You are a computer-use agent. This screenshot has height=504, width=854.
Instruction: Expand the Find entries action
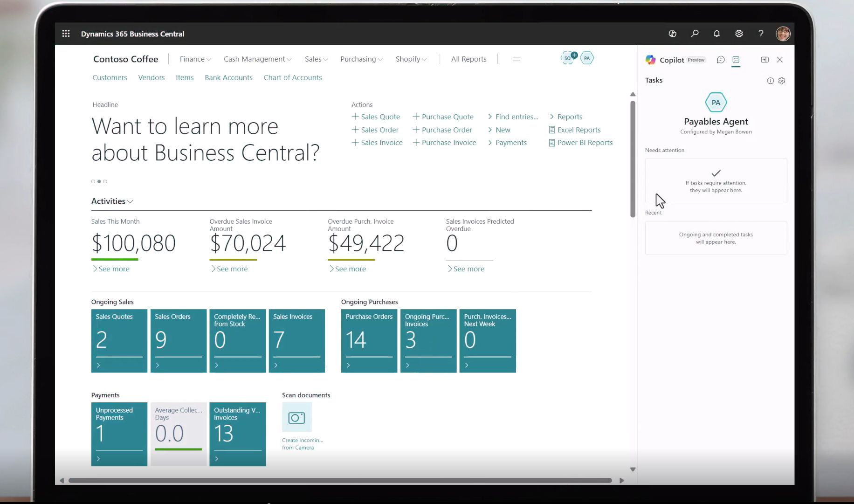pyautogui.click(x=513, y=117)
